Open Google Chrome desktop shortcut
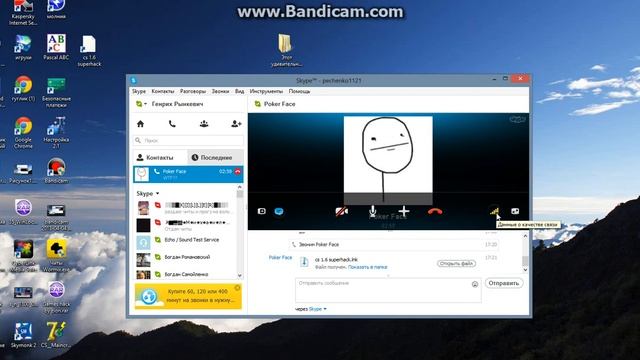 pyautogui.click(x=23, y=133)
